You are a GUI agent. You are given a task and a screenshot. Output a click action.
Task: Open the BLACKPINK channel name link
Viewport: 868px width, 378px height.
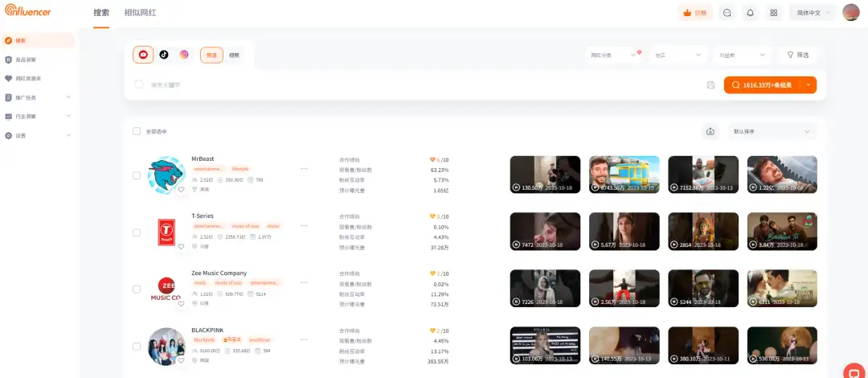(207, 330)
